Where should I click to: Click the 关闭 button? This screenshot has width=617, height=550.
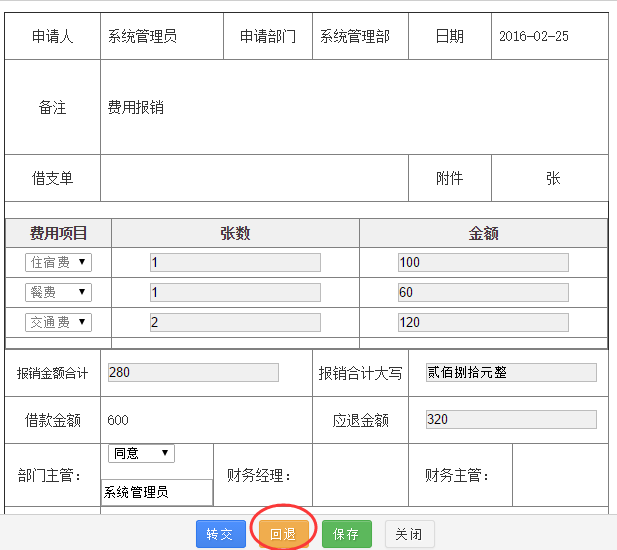tap(409, 534)
